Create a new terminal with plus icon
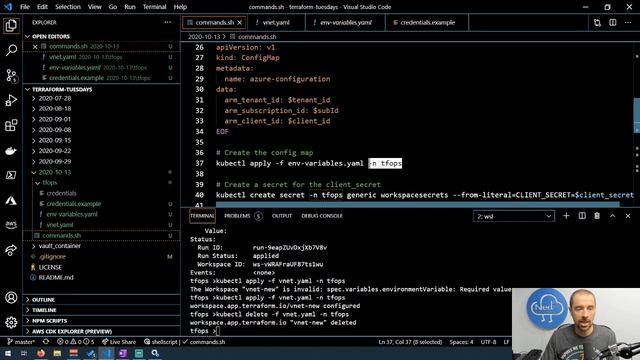Image resolution: width=640 pixels, height=360 pixels. 566,216
